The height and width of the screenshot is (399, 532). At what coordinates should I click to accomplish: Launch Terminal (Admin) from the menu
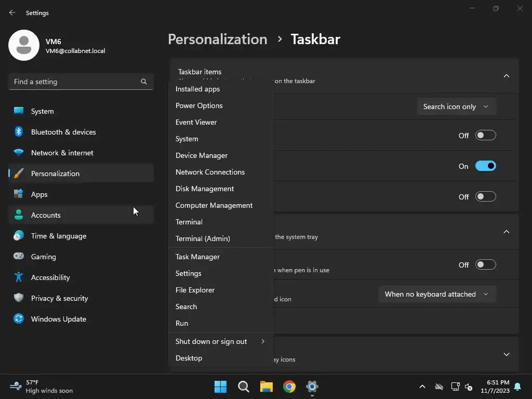(220, 238)
